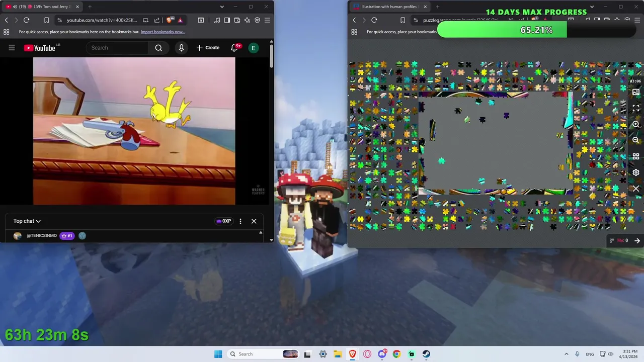Open apps grid icon on puzzle bookmarks bar
The height and width of the screenshot is (362, 644).
pos(354,32)
